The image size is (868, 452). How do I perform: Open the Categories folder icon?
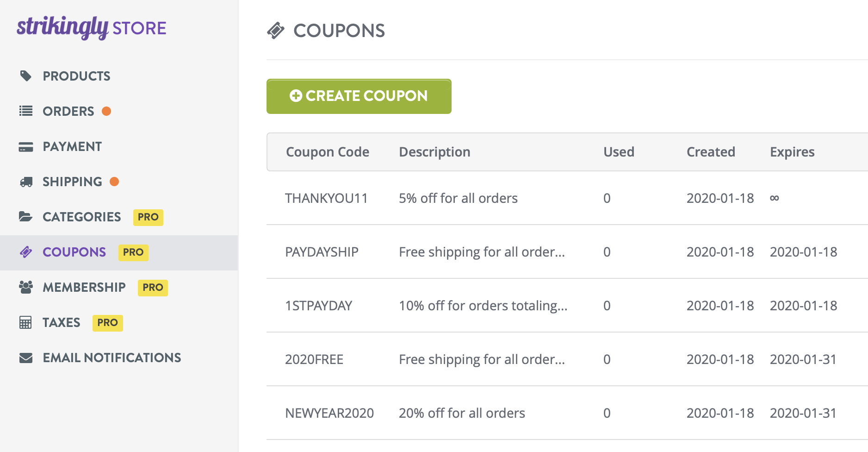pos(25,216)
